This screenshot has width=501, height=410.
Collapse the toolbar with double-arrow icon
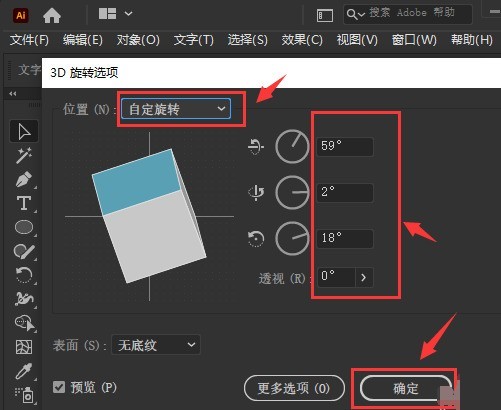pyautogui.click(x=13, y=94)
